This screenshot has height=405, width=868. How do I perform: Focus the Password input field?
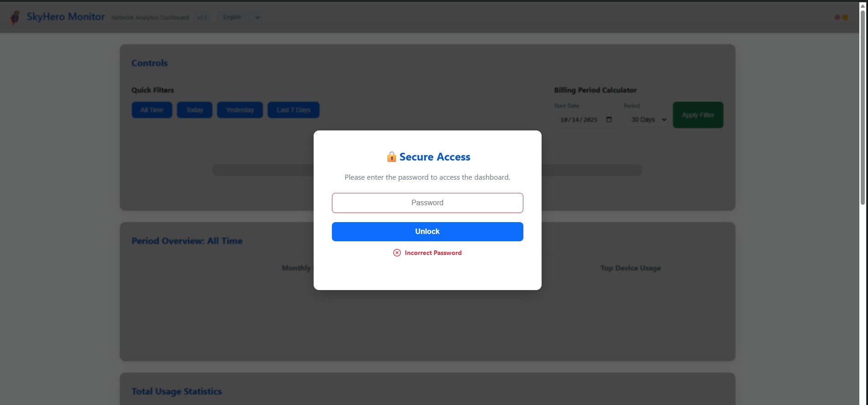[427, 203]
